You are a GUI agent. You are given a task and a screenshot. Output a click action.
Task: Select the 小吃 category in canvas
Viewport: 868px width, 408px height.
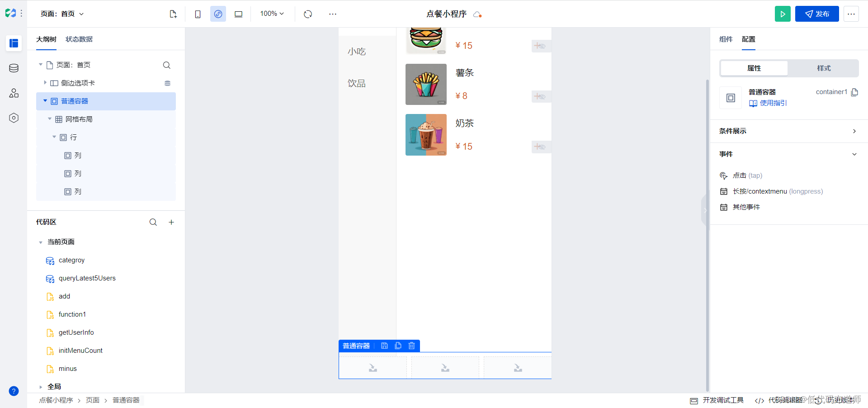[357, 52]
